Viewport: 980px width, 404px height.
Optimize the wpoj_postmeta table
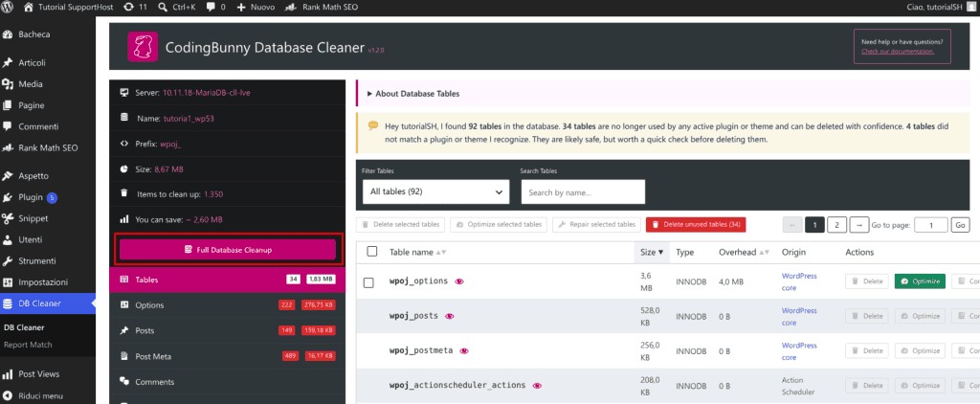921,350
